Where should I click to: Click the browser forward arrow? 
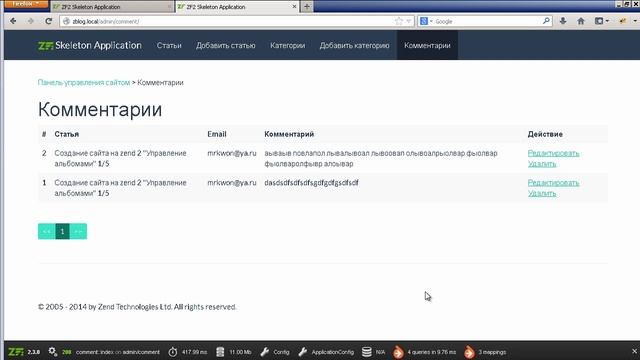(x=31, y=21)
